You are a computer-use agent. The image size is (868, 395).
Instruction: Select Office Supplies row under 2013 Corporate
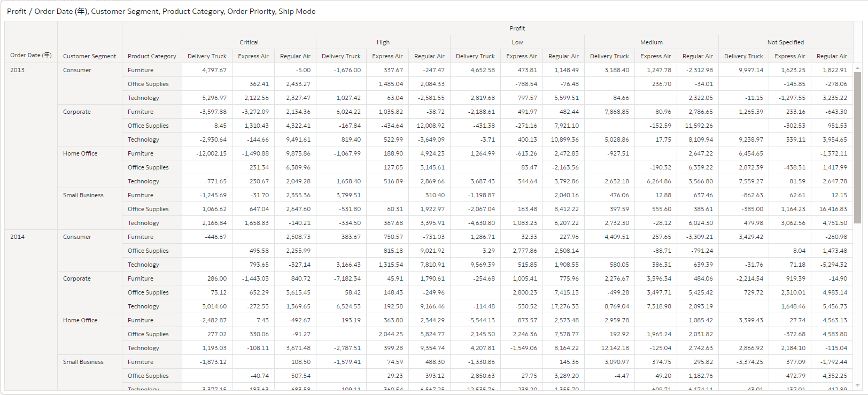pos(152,126)
